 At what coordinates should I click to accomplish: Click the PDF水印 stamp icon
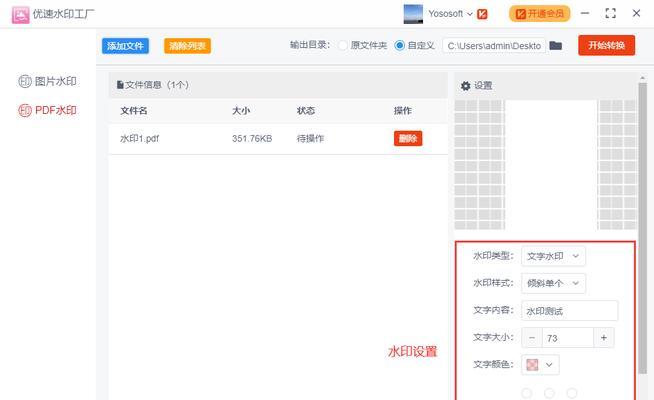pos(25,111)
